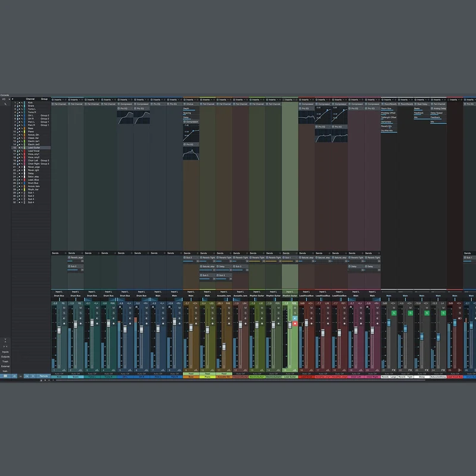The width and height of the screenshot is (476, 476).
Task: Select Sub 4 row in the channel list
Action: [x=31, y=202]
